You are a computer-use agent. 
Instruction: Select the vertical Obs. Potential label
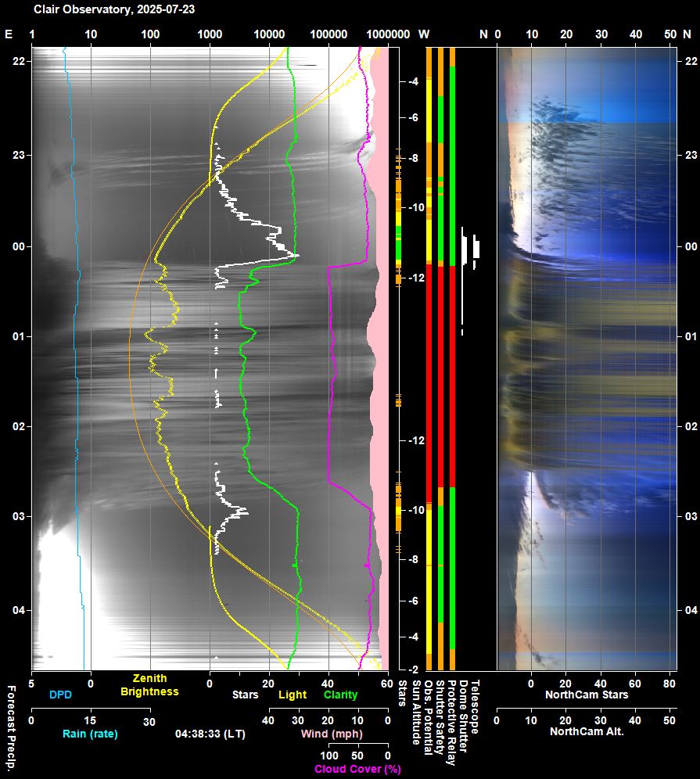(428, 717)
